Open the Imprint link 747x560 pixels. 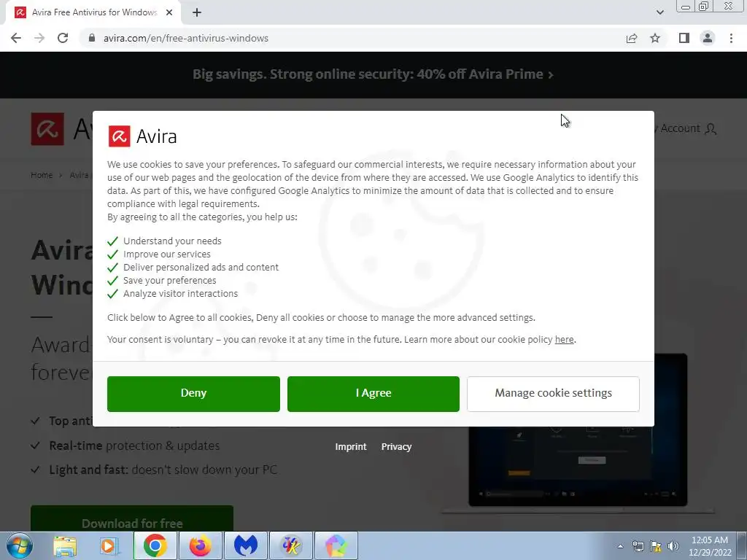coord(351,447)
